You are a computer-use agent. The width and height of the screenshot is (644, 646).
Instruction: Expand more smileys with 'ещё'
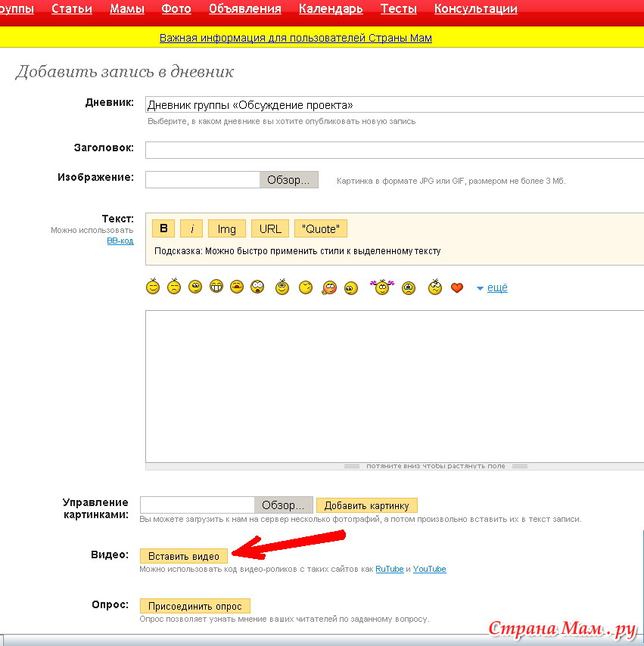(x=496, y=287)
